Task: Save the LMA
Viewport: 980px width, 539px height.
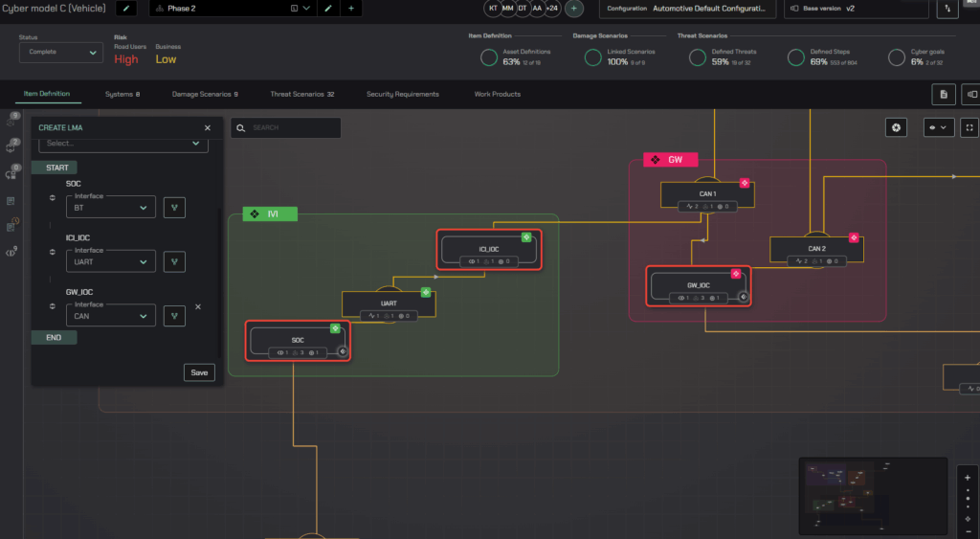Action: [199, 372]
